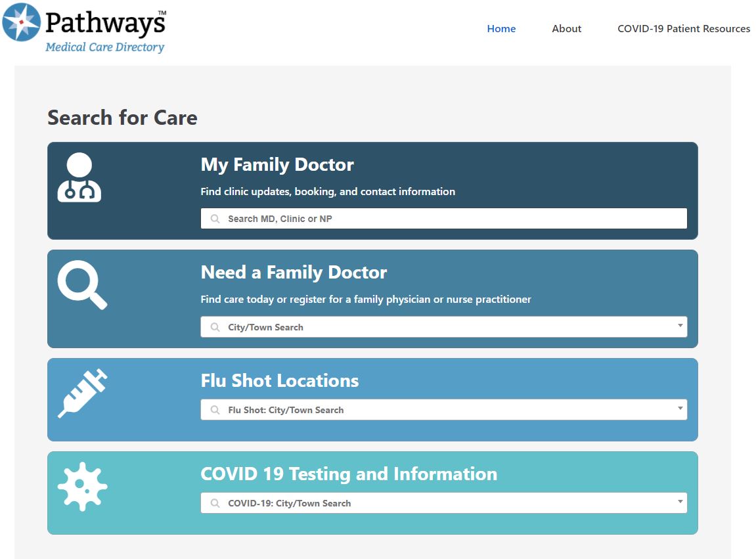Viewport: 756px width, 559px height.
Task: Click the Flu Shot: City/Town Search box
Action: [444, 410]
